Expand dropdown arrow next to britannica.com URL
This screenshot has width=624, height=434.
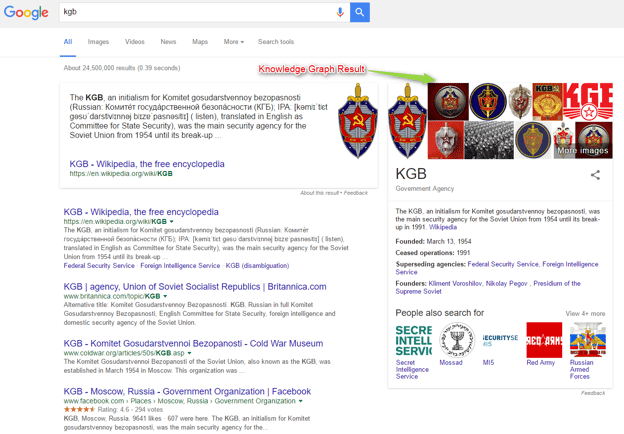pyautogui.click(x=165, y=296)
